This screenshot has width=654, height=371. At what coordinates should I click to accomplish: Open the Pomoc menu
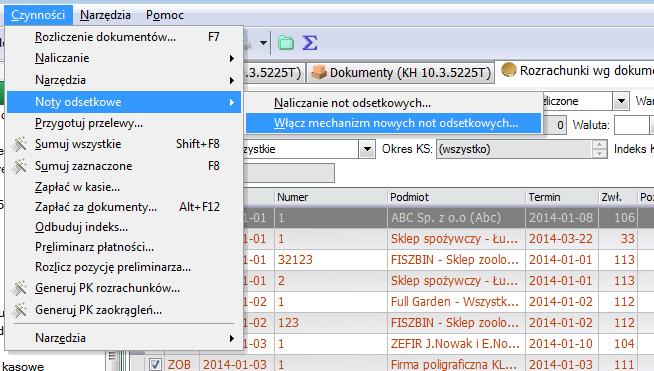165,15
